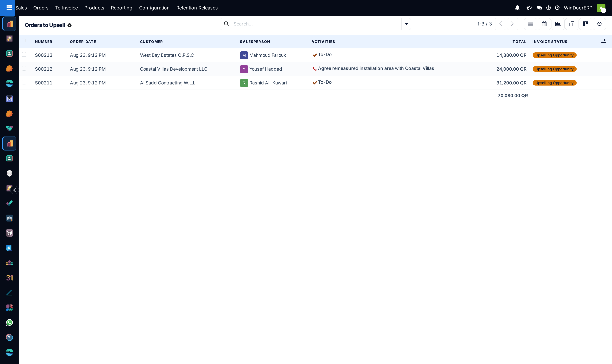Open the box with exclamation app icon
612x364 pixels.
point(9,233)
